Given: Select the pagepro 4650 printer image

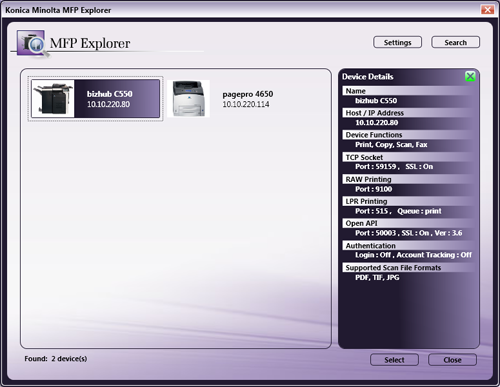Looking at the screenshot, I should click(189, 99).
